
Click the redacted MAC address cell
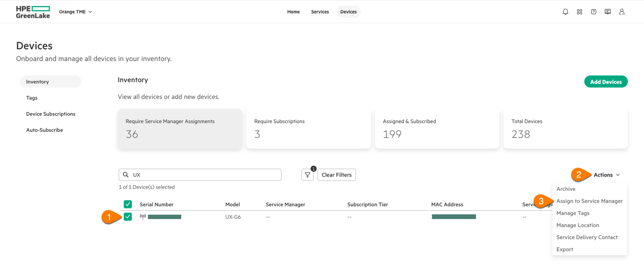(453, 217)
